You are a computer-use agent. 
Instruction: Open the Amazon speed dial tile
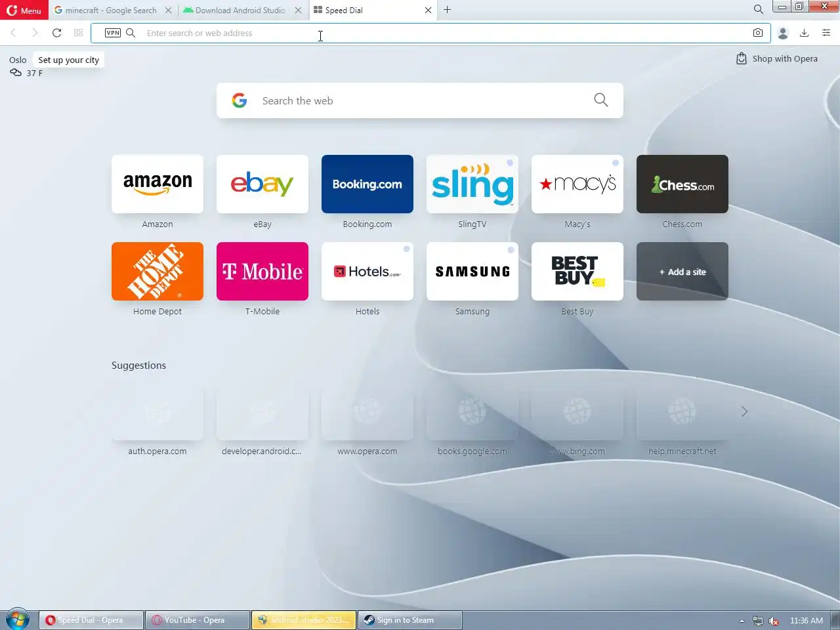pyautogui.click(x=157, y=184)
